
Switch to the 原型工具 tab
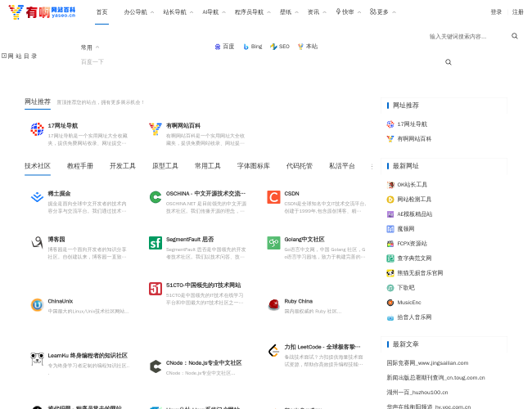coord(165,166)
